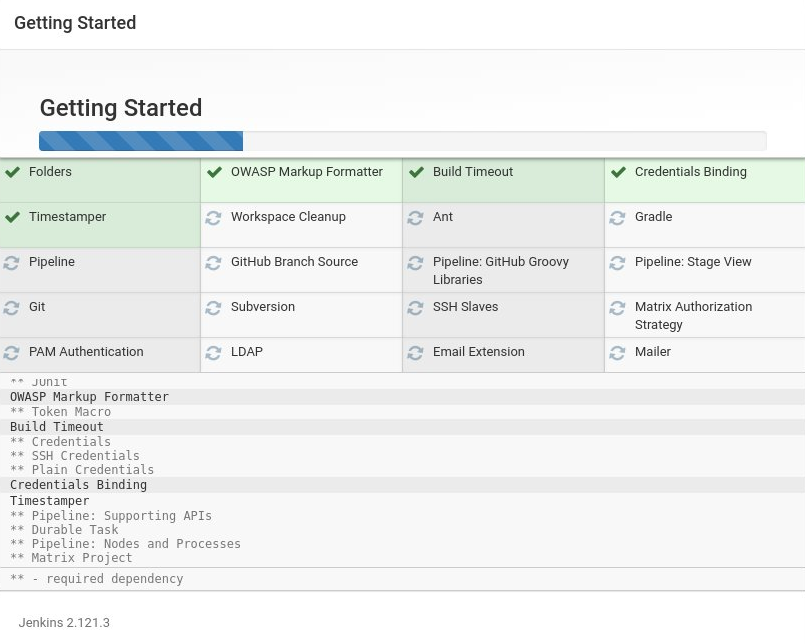Select the 'Mailer' plugin name

653,352
